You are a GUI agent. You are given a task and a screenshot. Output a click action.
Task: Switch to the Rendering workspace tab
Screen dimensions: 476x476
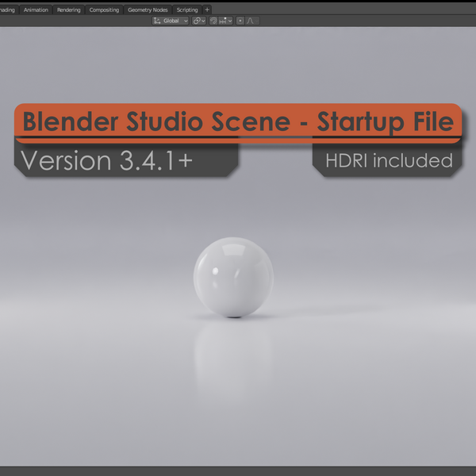(68, 10)
